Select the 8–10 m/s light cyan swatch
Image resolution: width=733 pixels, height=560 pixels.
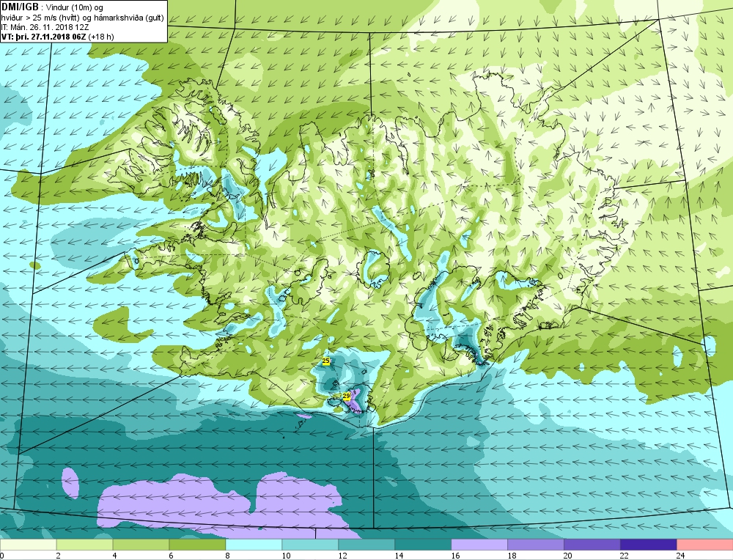pyautogui.click(x=254, y=545)
